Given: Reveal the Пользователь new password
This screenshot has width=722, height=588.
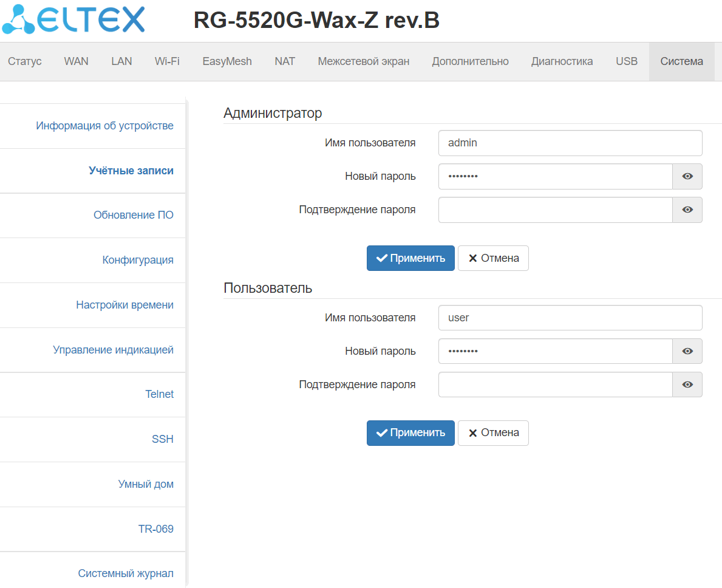Looking at the screenshot, I should coord(687,351).
